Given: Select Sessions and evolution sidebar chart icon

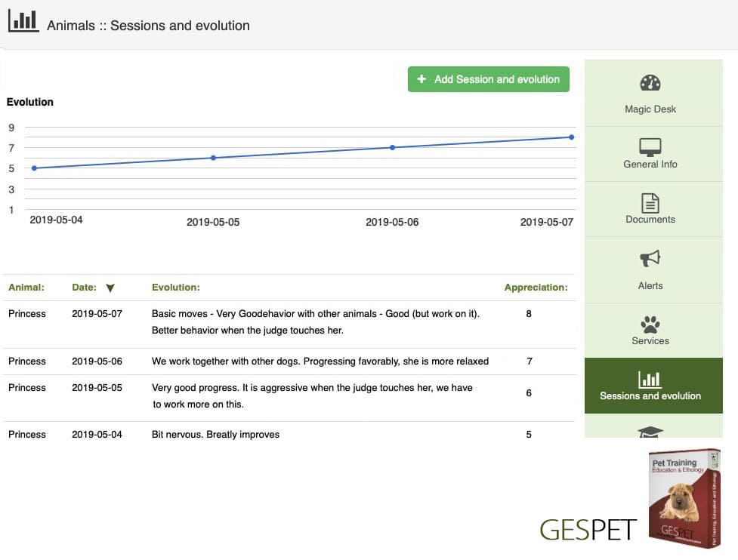Looking at the screenshot, I should (x=650, y=379).
